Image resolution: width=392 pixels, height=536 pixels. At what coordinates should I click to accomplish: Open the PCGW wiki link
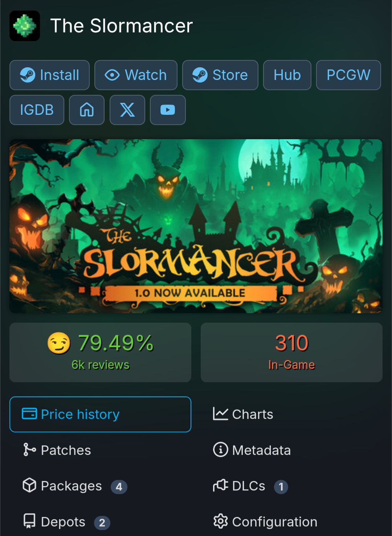348,75
